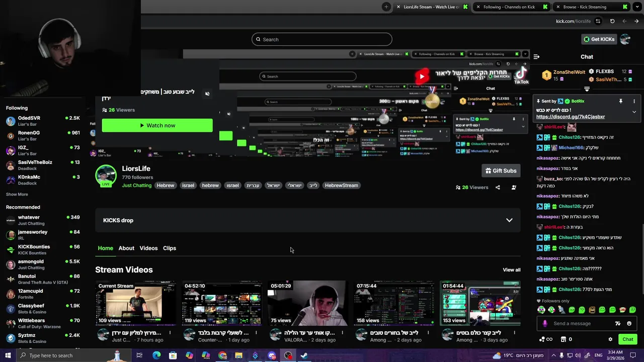This screenshot has height=362, width=644.
Task: Click the ישראלי channel tag
Action: tap(294, 186)
